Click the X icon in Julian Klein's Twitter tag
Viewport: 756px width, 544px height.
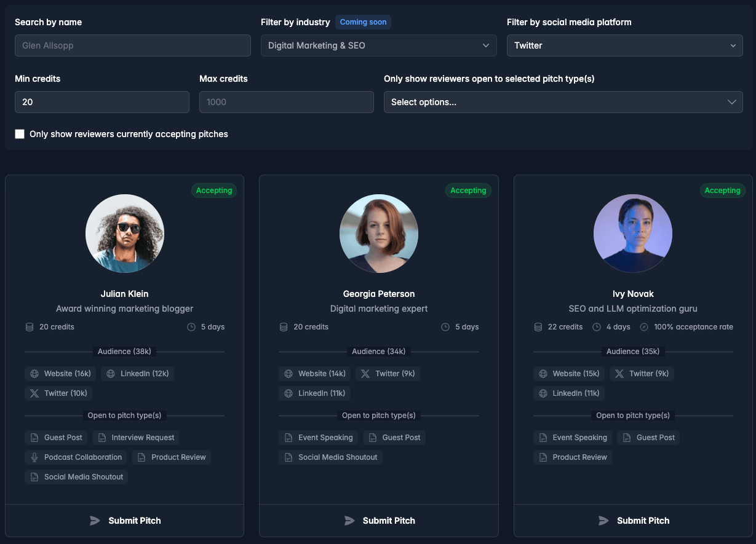(x=34, y=393)
